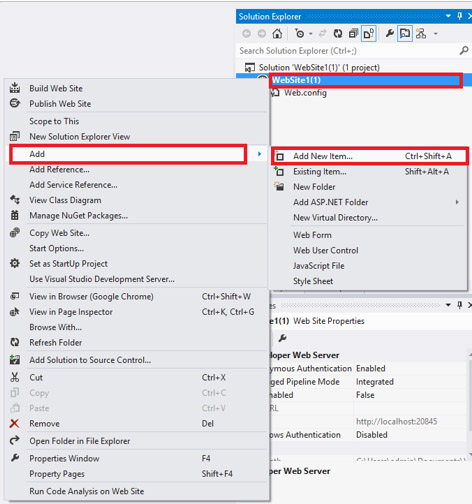Viewport: 472px width, 504px height.
Task: Click the View Class Diagram toolbar icon
Action: coord(421,34)
